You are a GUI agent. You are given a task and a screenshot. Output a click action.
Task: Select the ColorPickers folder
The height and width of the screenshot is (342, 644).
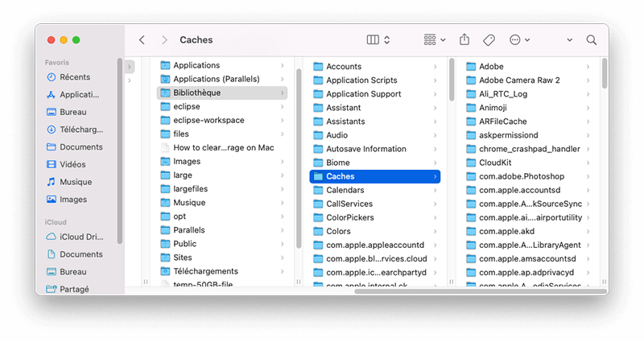[x=374, y=217]
